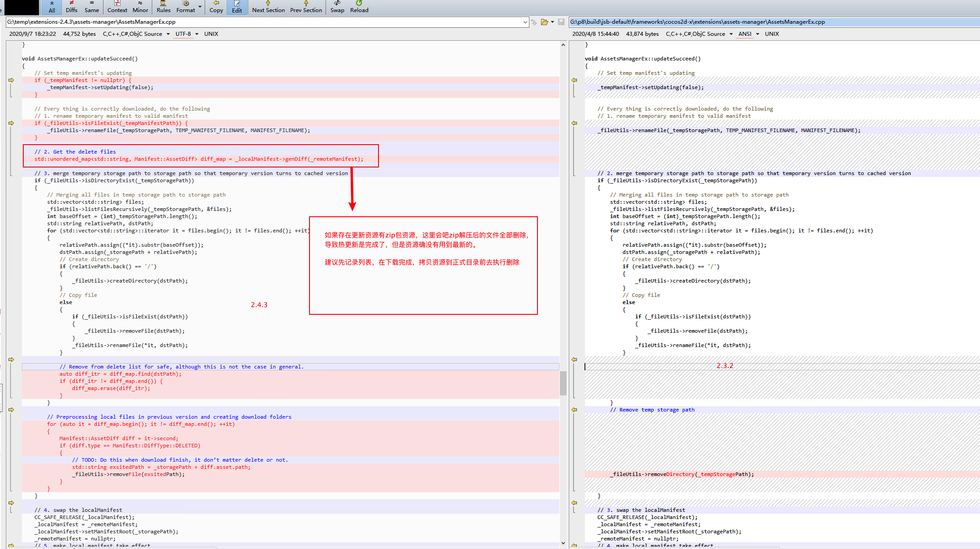Toggle the Diffs display filter

pyautogui.click(x=72, y=7)
